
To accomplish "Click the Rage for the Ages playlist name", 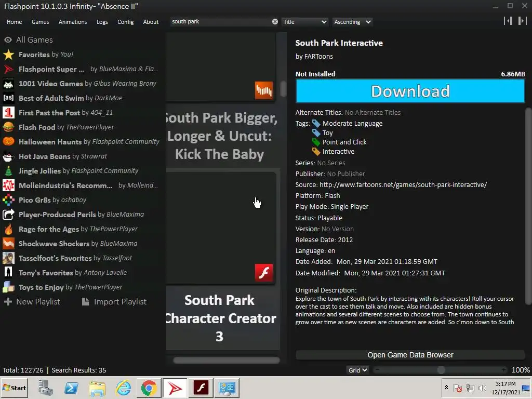I will tap(48, 229).
